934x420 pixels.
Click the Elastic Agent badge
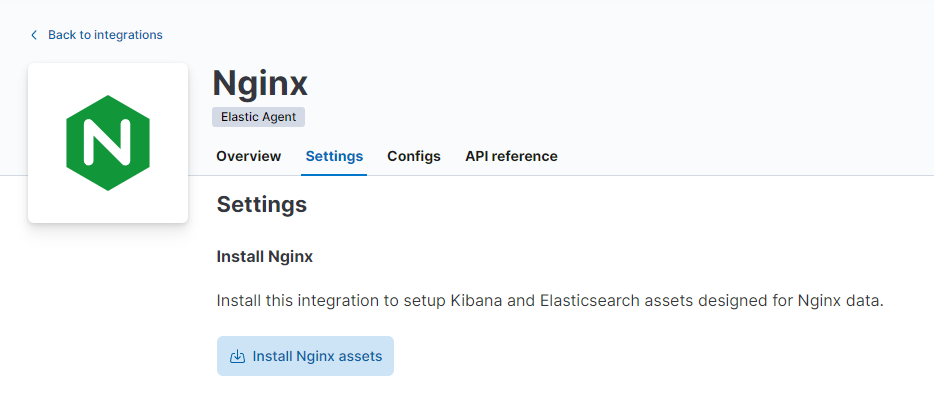click(258, 117)
